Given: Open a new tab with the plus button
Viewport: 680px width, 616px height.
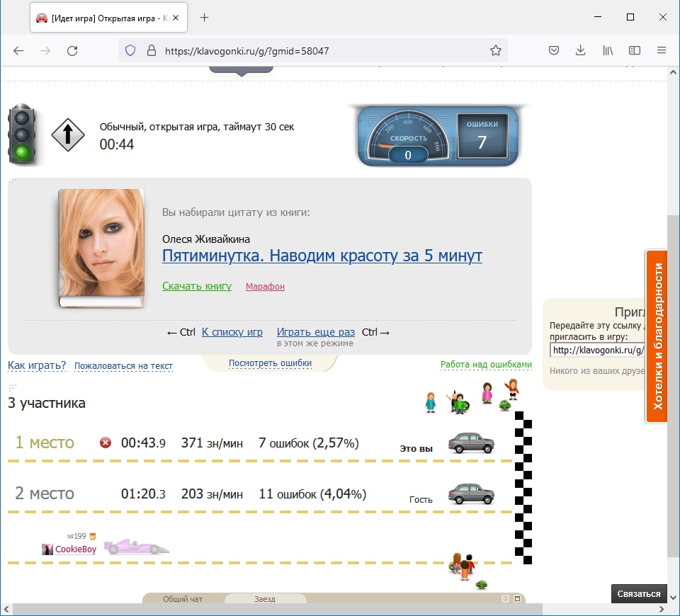Looking at the screenshot, I should (204, 17).
